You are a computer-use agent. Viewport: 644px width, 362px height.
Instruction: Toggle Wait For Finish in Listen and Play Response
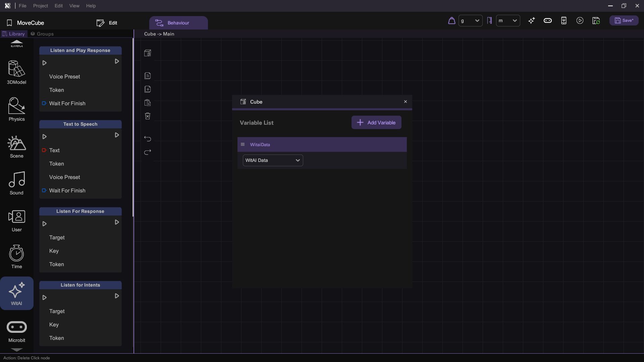tap(44, 103)
